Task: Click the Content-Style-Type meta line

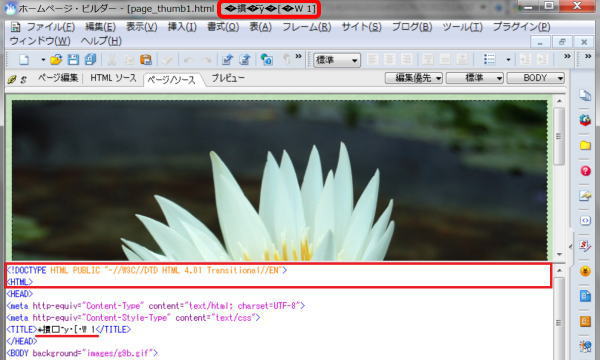Action: pyautogui.click(x=134, y=318)
